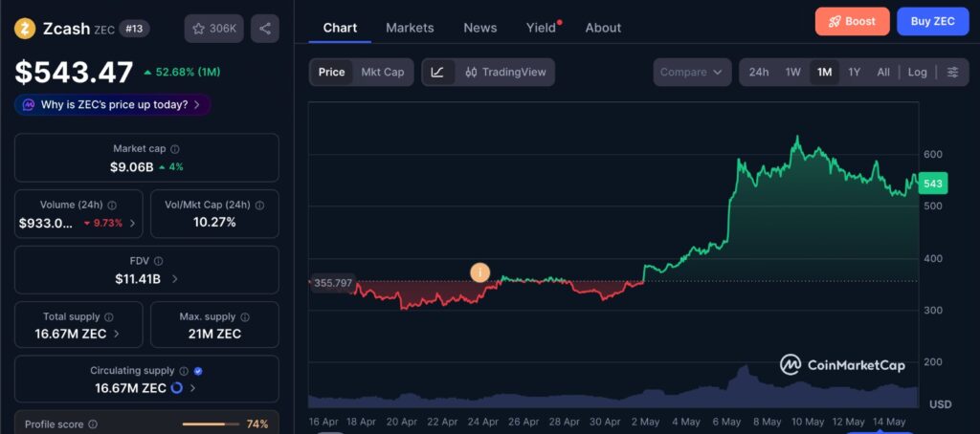The width and height of the screenshot is (980, 434).
Task: Click info icon beside Volume (24h)
Action: [x=112, y=205]
